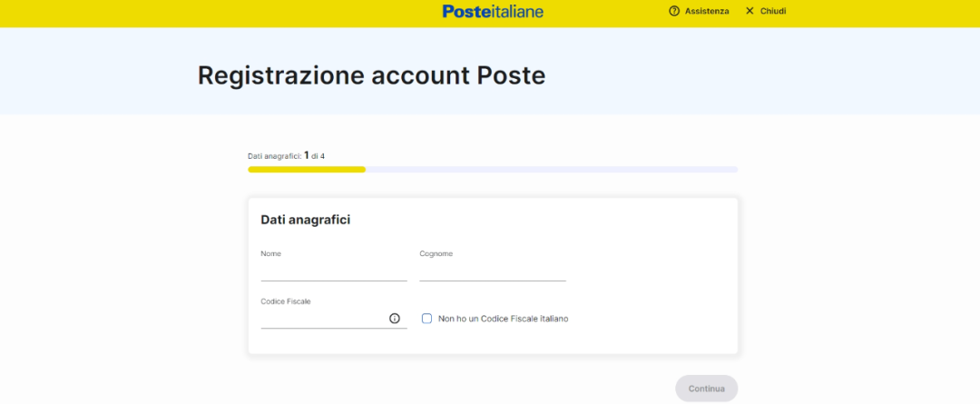980x404 pixels.
Task: Focus the Cognome input field
Action: 492,271
